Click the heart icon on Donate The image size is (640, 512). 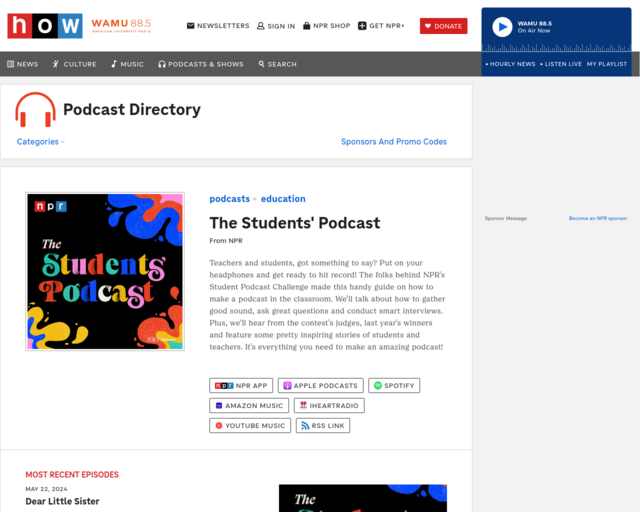point(428,26)
